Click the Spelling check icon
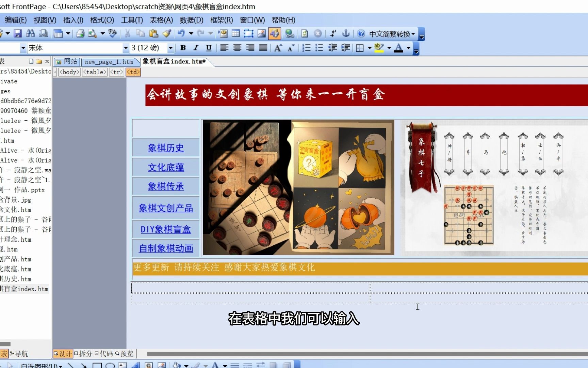 (112, 33)
